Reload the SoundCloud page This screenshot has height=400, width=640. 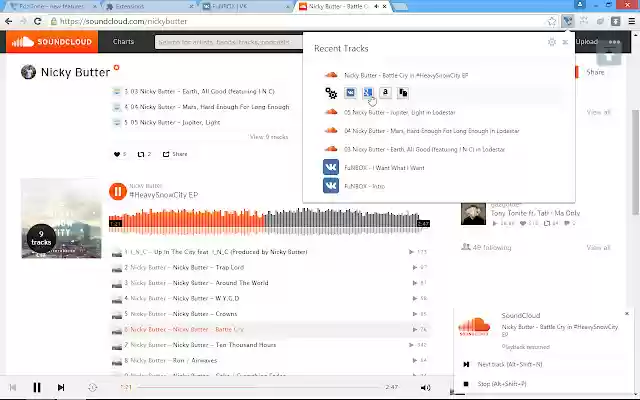(x=37, y=21)
